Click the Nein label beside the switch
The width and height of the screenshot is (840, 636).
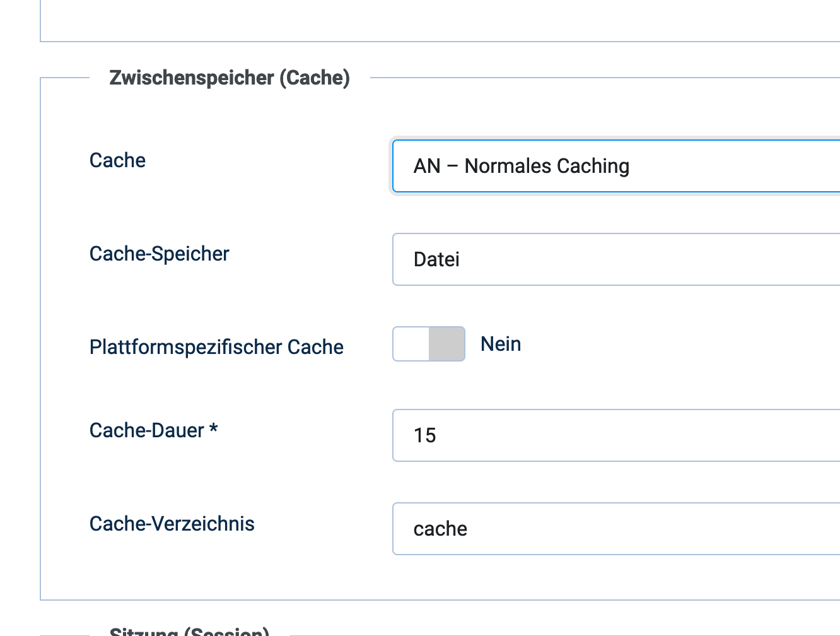pyautogui.click(x=501, y=344)
